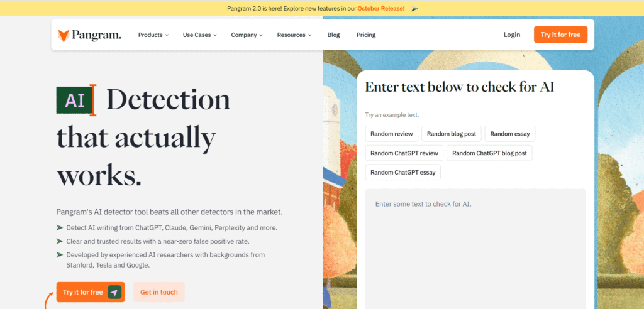
Task: Pick the Random ChatGPT blog post example
Action: [x=489, y=153]
